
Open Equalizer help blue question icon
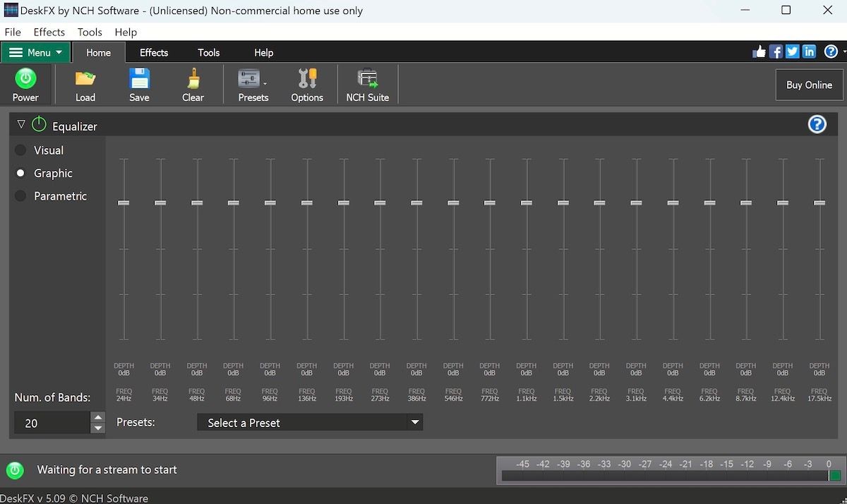817,124
